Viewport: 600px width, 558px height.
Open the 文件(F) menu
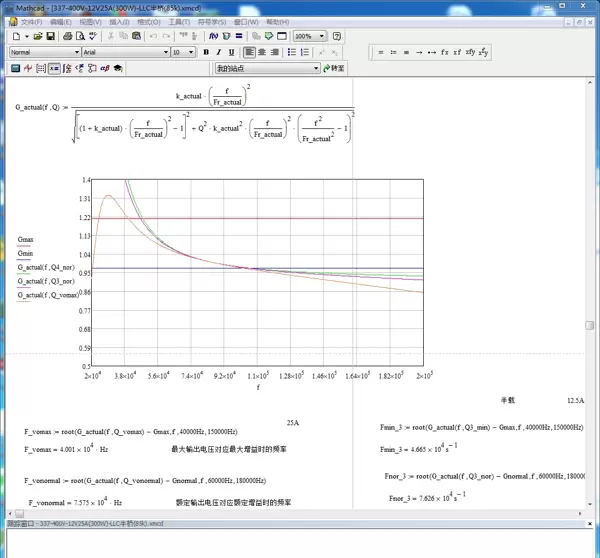pyautogui.click(x=32, y=21)
